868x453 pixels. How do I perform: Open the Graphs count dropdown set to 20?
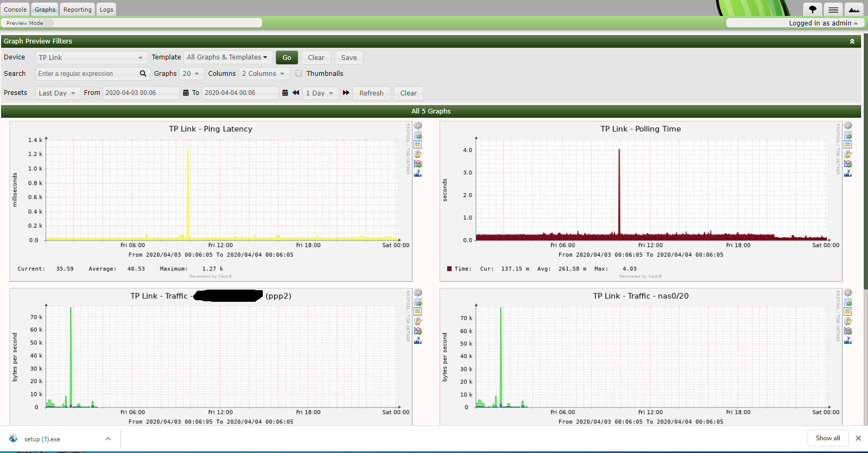[x=191, y=74]
